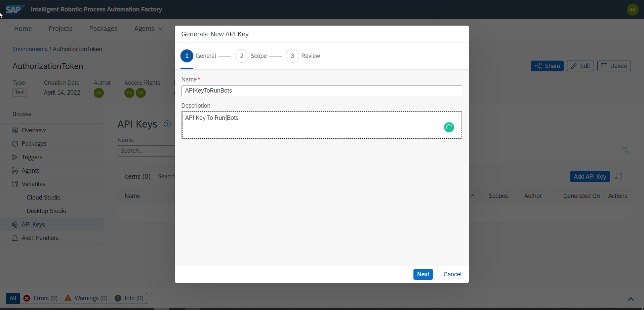The width and height of the screenshot is (644, 310).
Task: Click the first Access Rights SS avatar
Action: click(129, 93)
